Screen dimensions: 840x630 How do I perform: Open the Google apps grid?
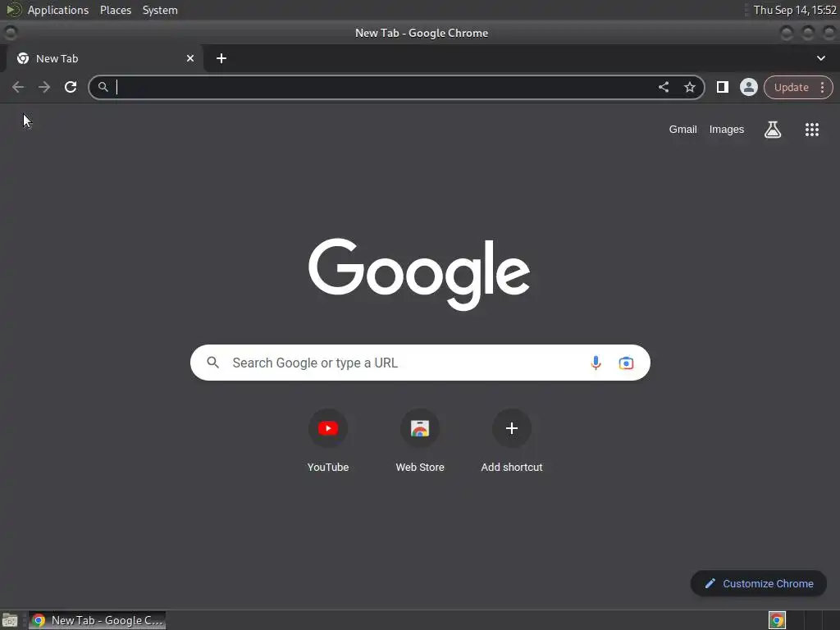click(811, 129)
